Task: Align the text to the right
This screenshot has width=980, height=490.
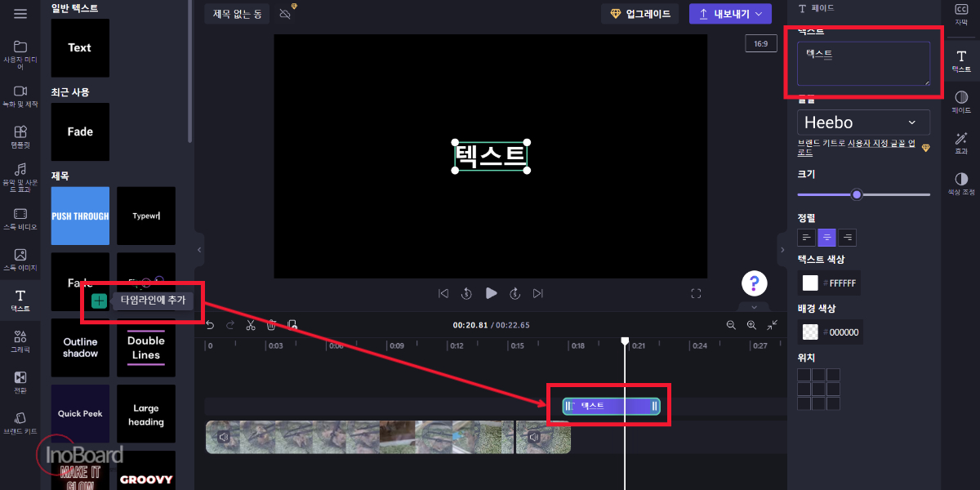Action: click(x=848, y=238)
